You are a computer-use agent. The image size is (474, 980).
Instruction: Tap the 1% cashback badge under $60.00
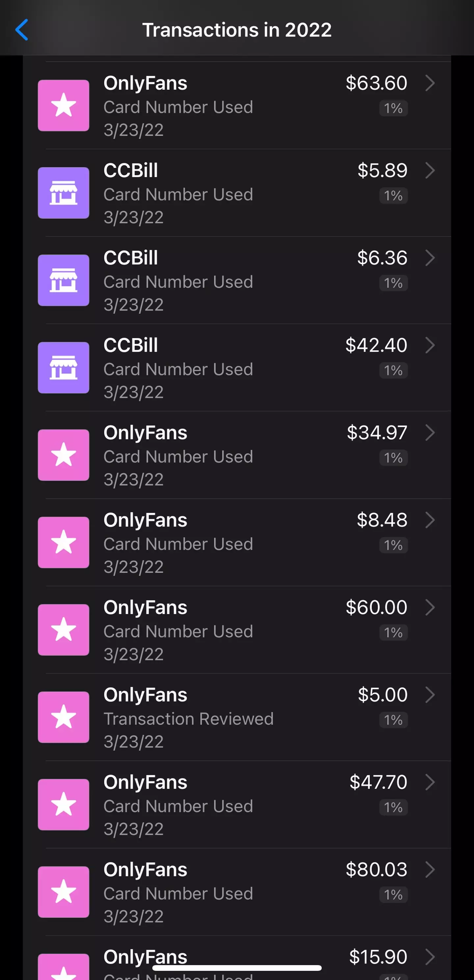pyautogui.click(x=393, y=633)
